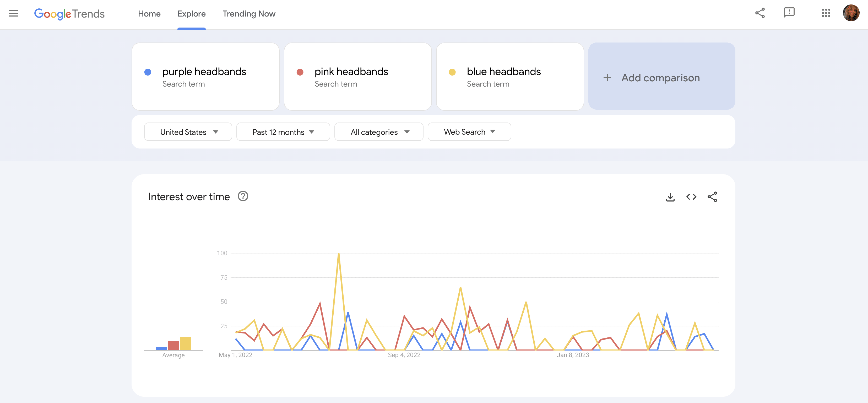Share the Interest over time chart

pos(712,197)
